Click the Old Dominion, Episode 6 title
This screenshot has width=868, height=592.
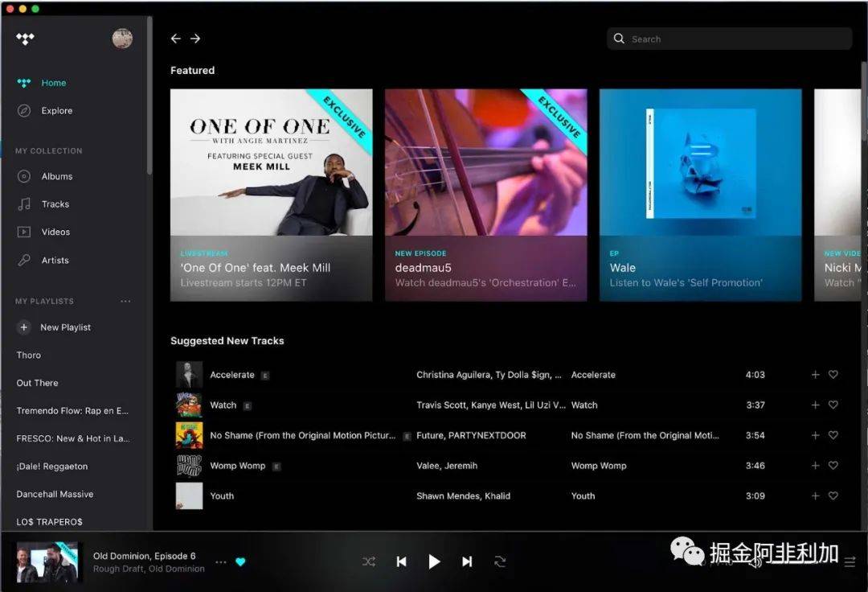click(145, 556)
